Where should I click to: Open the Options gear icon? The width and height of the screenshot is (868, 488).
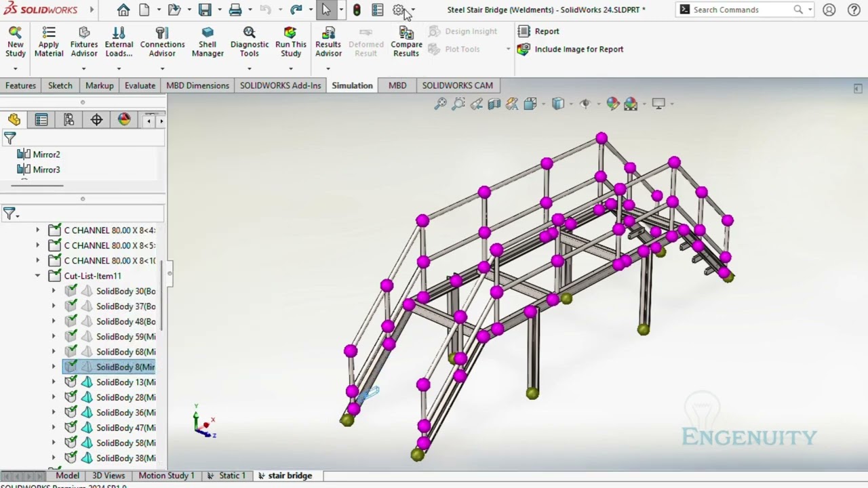(399, 10)
